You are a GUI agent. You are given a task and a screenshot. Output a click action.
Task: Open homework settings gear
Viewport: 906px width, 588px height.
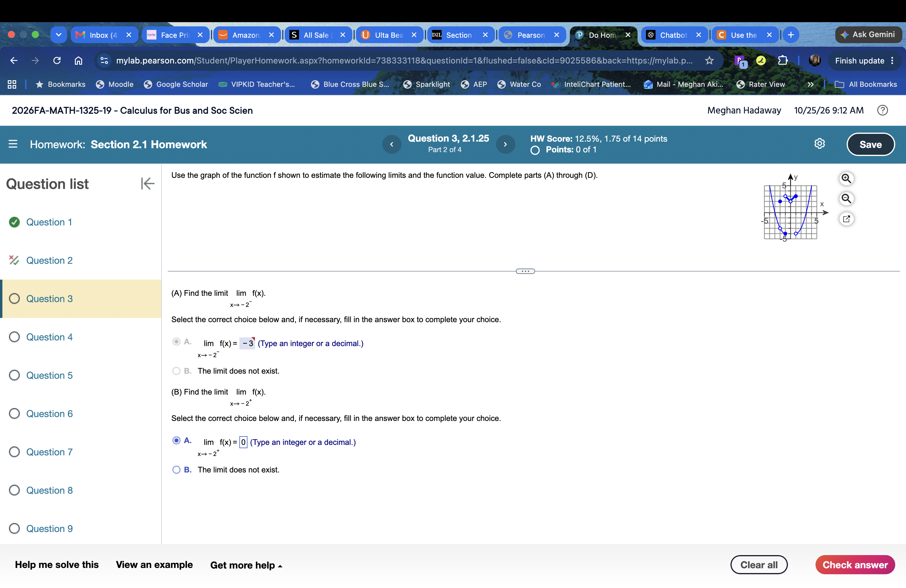pyautogui.click(x=819, y=144)
